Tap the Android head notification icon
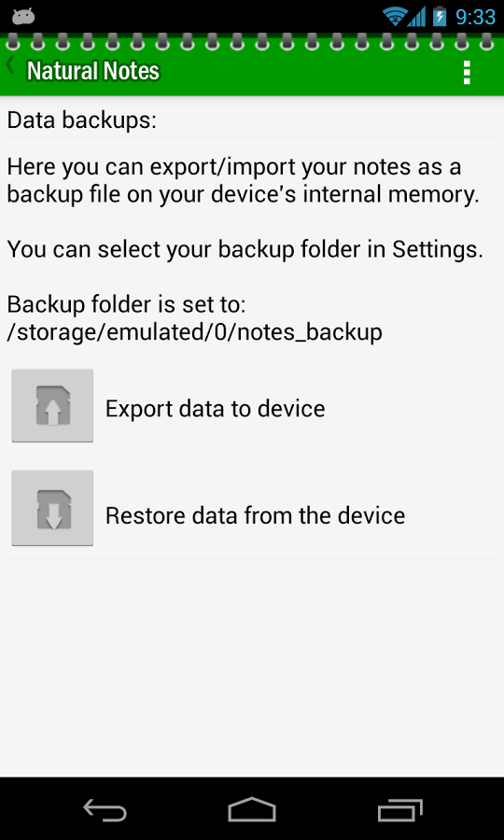This screenshot has height=840, width=504. [23, 17]
